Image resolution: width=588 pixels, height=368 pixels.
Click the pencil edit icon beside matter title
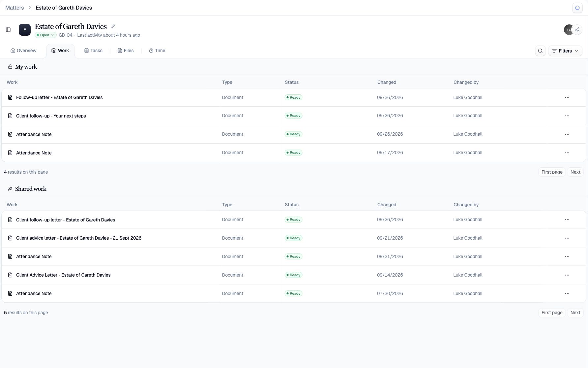tap(113, 26)
